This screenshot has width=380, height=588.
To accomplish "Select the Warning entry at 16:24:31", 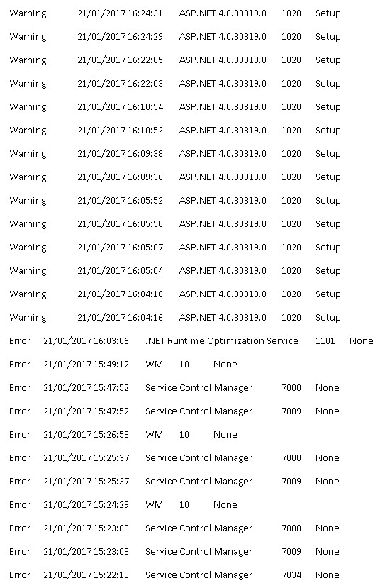I will 175,13.
